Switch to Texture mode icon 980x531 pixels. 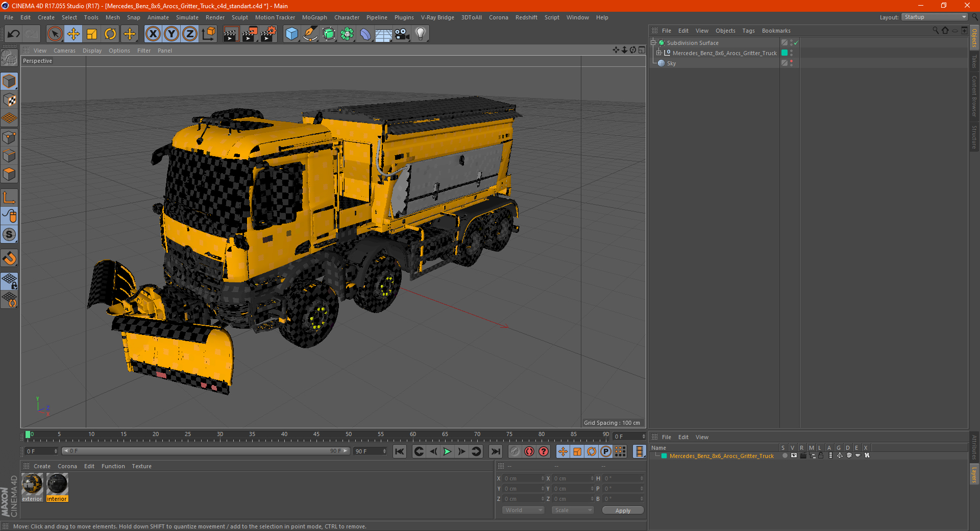9,100
